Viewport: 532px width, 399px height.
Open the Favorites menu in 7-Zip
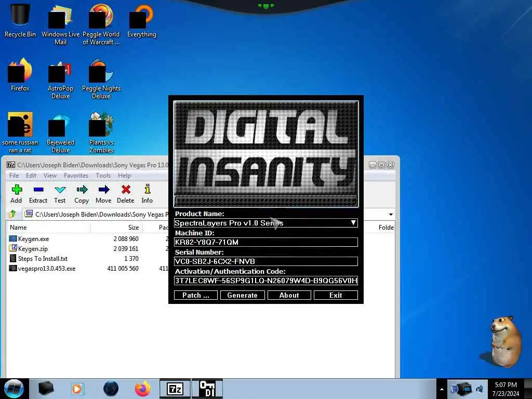click(x=76, y=176)
